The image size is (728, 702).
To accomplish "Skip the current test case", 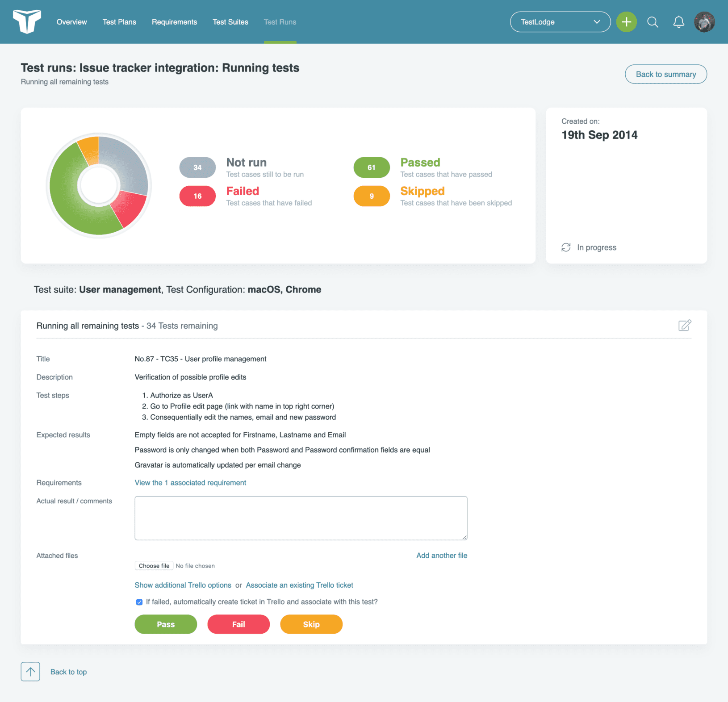I will pos(311,624).
